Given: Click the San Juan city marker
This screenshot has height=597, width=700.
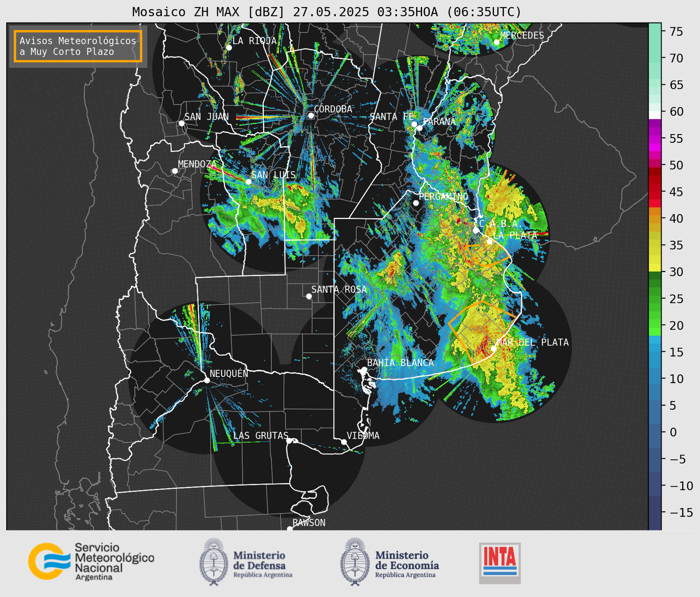Looking at the screenshot, I should coord(181,123).
